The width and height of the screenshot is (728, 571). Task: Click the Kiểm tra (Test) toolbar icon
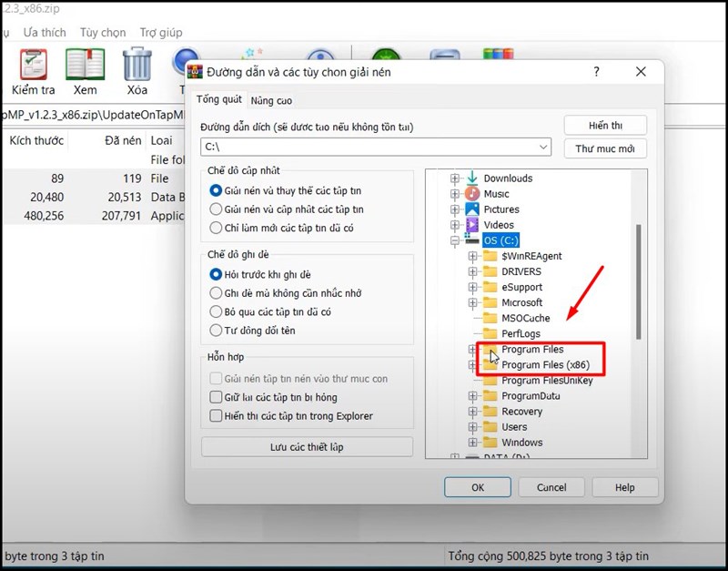click(33, 64)
